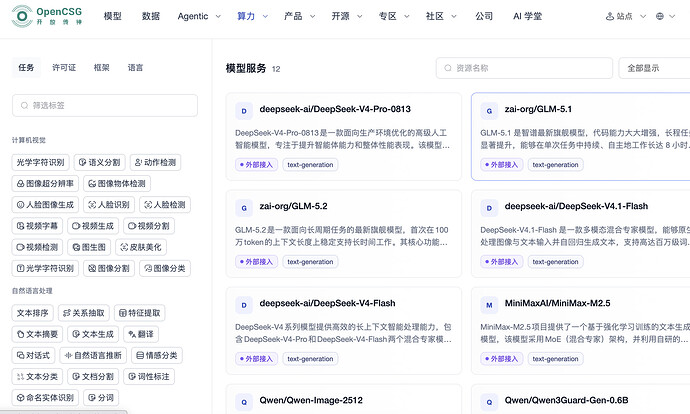The height and width of the screenshot is (414, 690).
Task: Select the 关系抽取 tag
Action: click(x=84, y=313)
